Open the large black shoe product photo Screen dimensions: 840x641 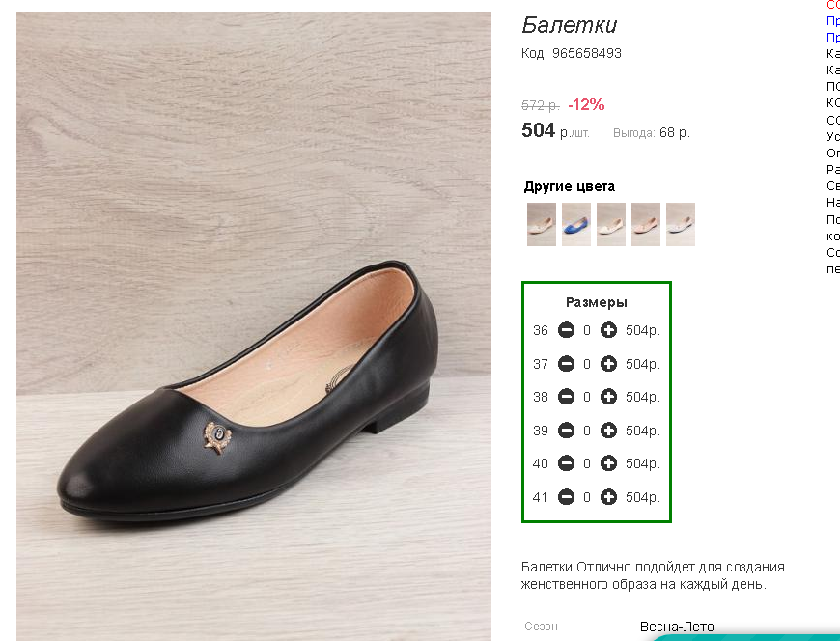(254, 326)
